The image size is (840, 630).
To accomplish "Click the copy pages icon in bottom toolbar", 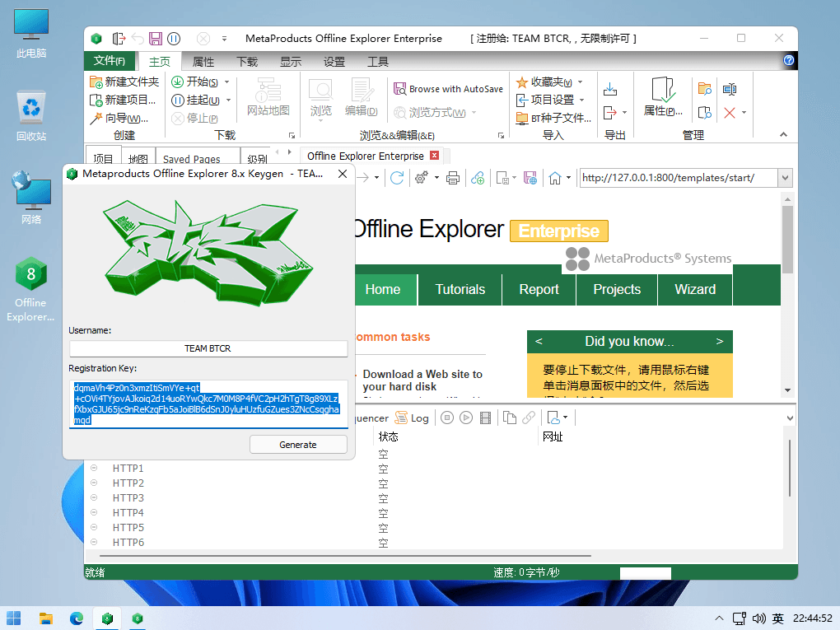I will tap(510, 418).
